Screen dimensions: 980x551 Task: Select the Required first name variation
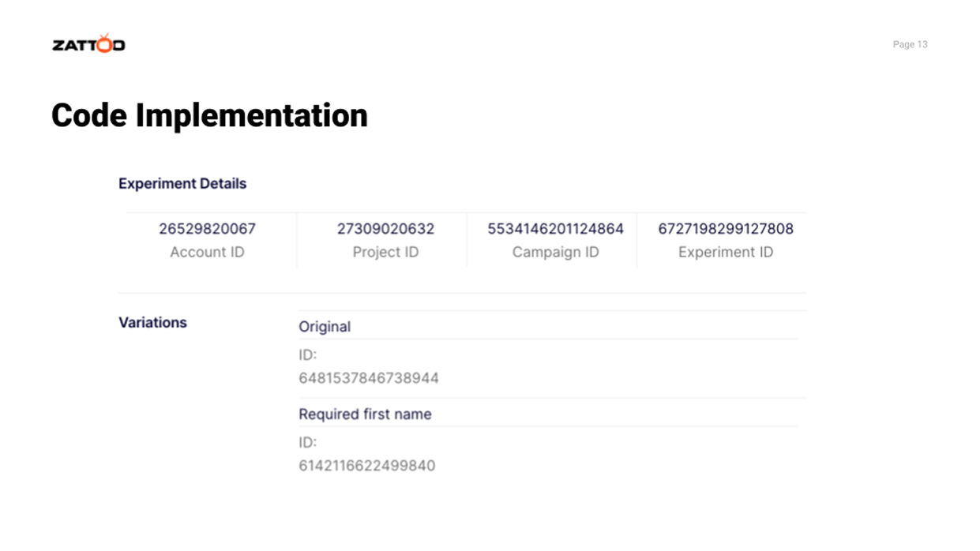[x=365, y=414]
